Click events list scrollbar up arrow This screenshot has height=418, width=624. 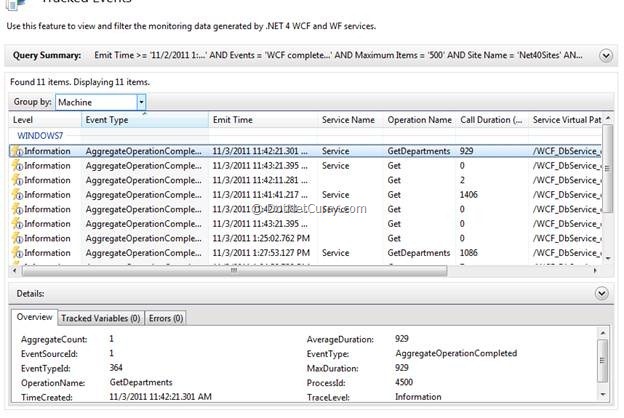608,118
